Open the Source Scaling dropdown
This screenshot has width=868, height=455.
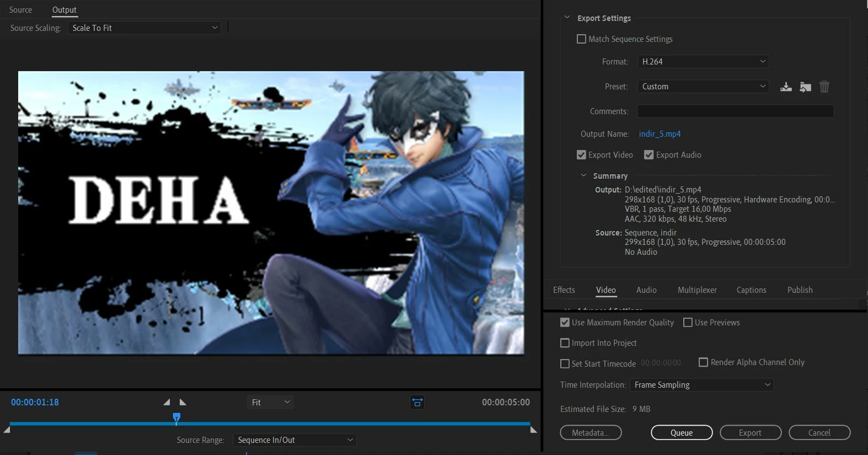[144, 28]
